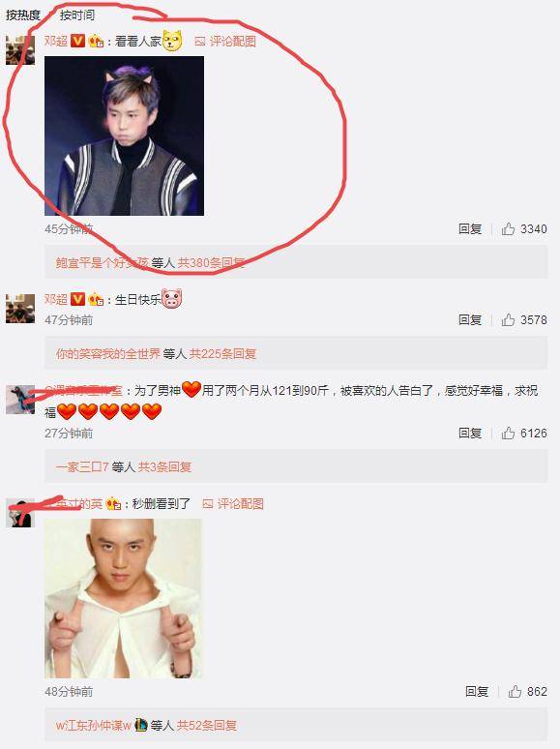Click 回复 on the 27分钟前 comment

470,433
